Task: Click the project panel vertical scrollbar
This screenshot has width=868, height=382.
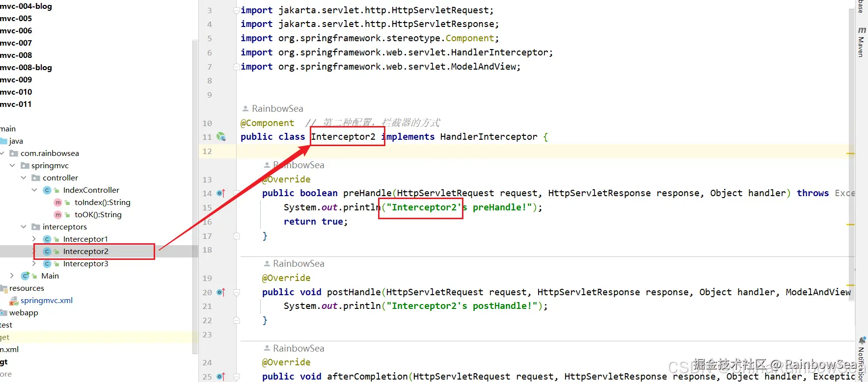Action: [195, 196]
